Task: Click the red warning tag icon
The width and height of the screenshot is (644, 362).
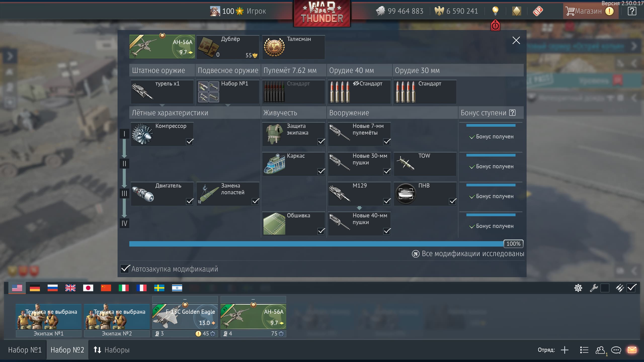Action: coord(495,26)
